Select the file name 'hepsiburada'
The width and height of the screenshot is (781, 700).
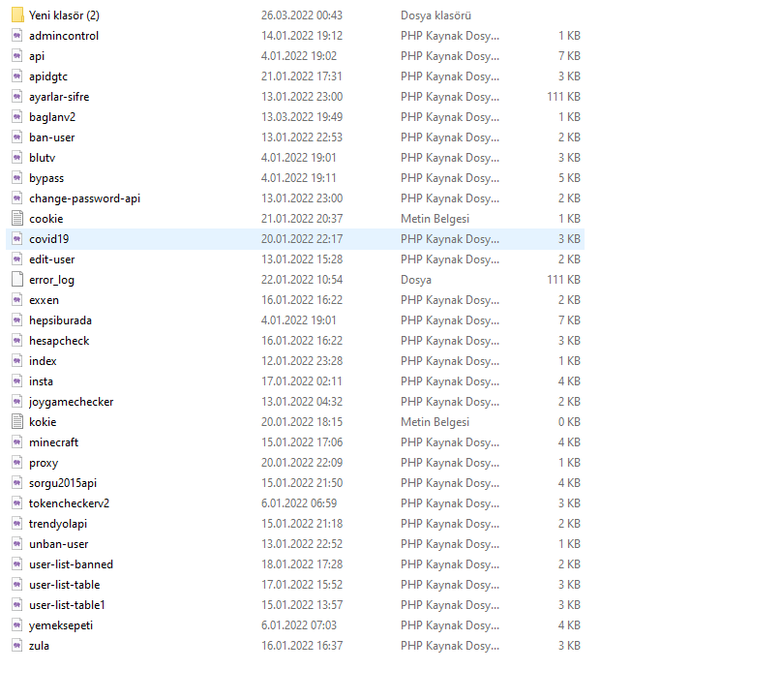(60, 320)
